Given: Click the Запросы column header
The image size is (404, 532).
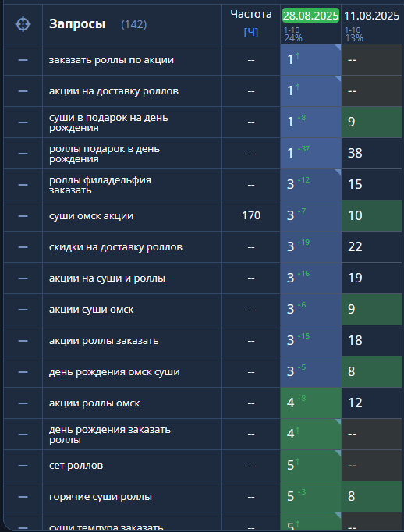Looking at the screenshot, I should coord(77,24).
